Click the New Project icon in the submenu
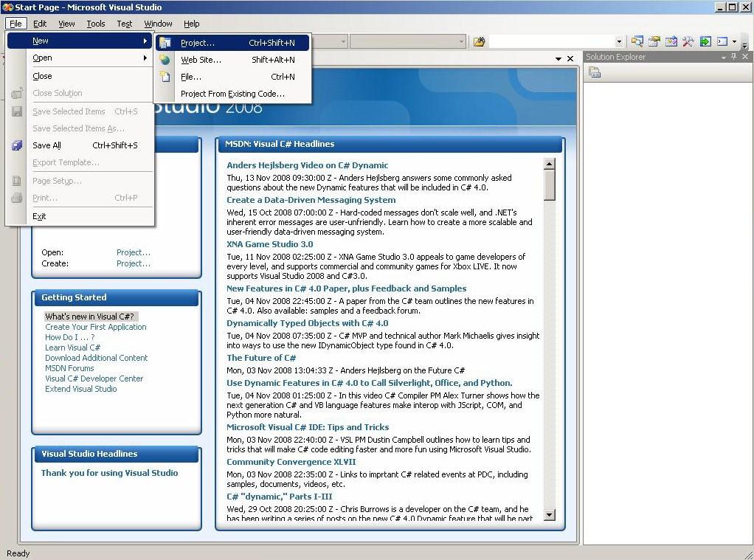The height and width of the screenshot is (560, 754). [165, 43]
